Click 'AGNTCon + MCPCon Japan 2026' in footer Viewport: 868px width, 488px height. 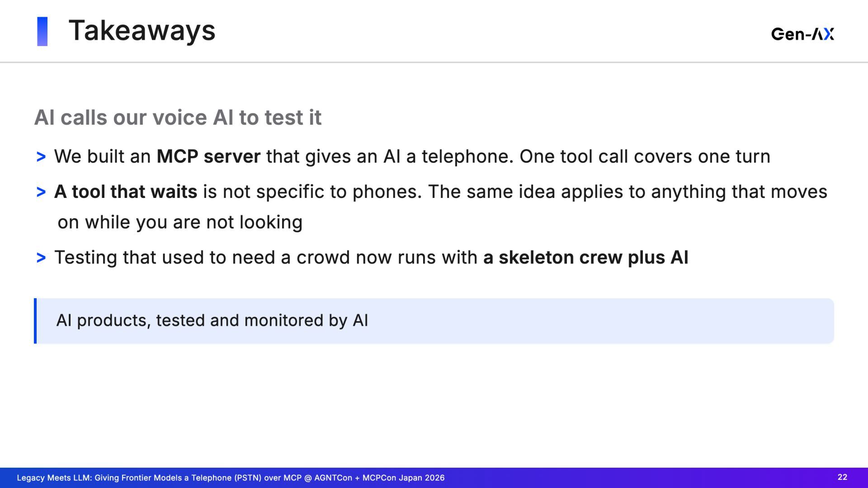coord(379,478)
